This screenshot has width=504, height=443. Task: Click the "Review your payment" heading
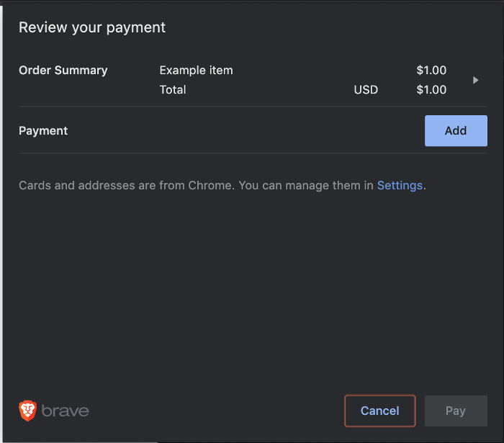tap(92, 27)
